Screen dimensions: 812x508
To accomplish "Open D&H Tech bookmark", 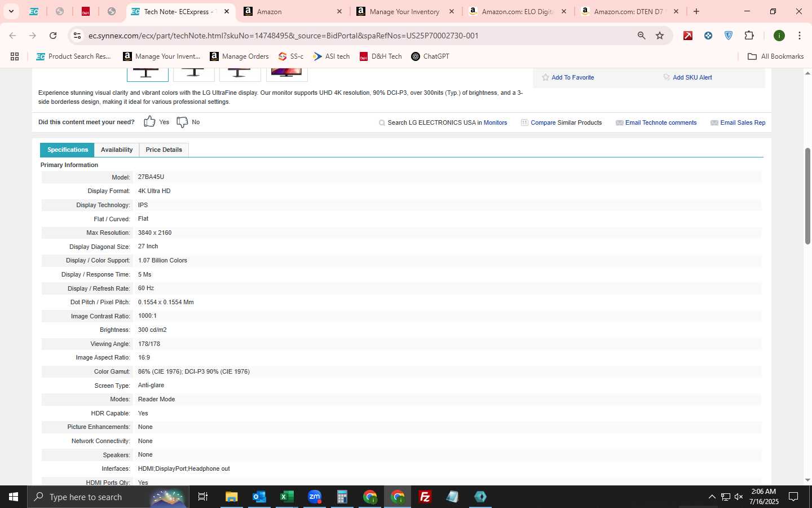I will pos(381,56).
